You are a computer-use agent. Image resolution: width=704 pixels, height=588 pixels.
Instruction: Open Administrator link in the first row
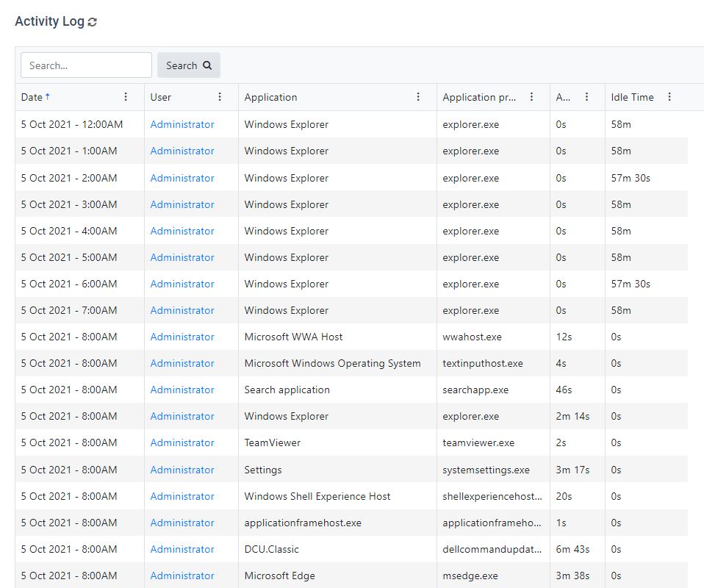(182, 124)
